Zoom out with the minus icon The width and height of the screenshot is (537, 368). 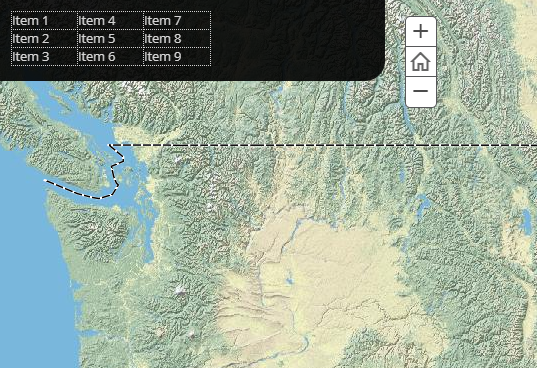(421, 91)
